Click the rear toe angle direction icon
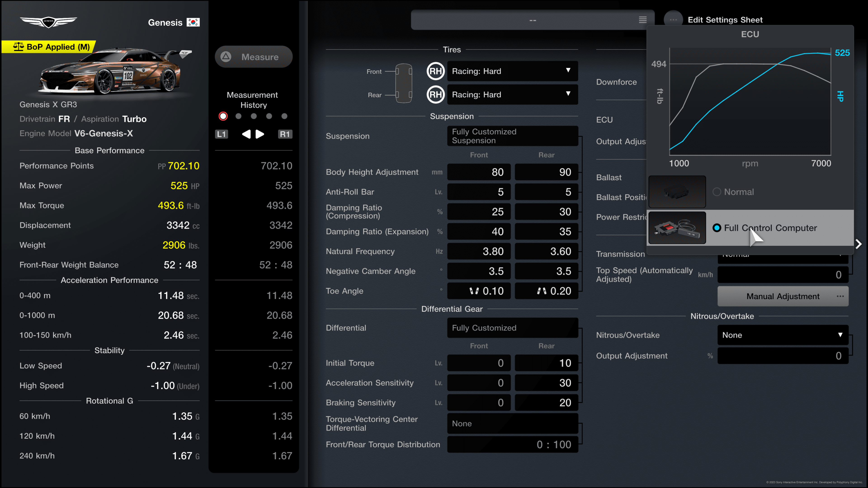Screen dimensions: 868x488 pos(542,291)
